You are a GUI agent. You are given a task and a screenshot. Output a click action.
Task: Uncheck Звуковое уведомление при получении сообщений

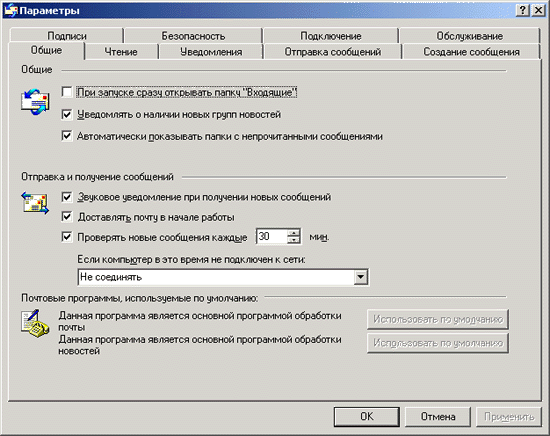(67, 197)
